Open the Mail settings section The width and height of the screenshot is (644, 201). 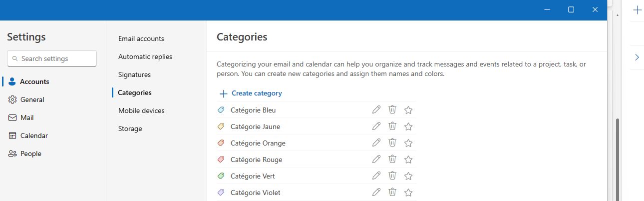tap(27, 117)
